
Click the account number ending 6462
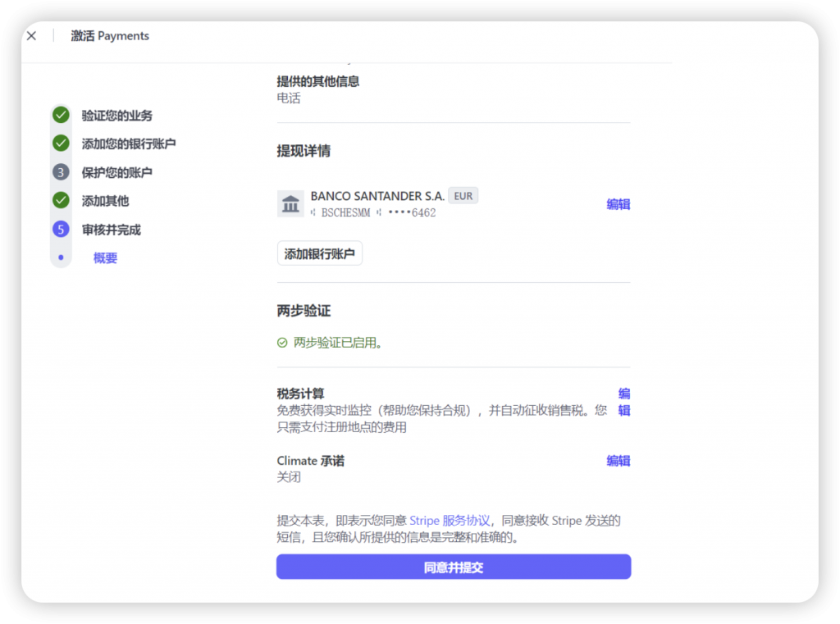coord(412,212)
